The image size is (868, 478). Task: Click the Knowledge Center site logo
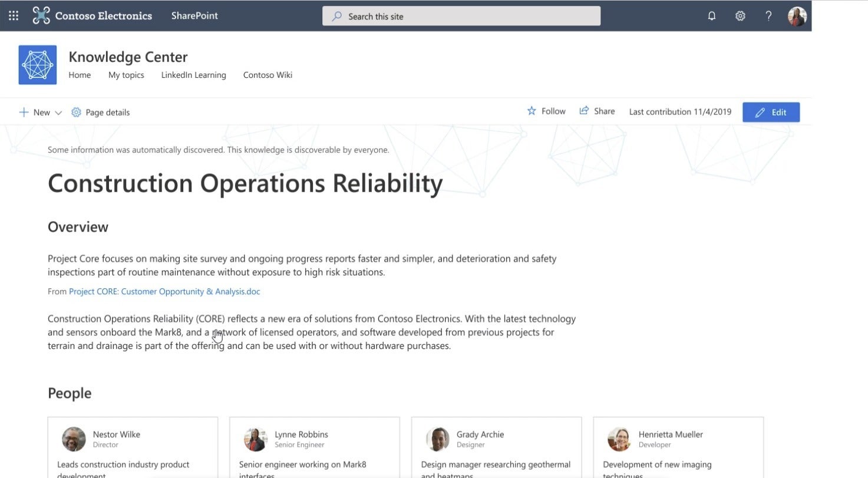[x=38, y=65]
